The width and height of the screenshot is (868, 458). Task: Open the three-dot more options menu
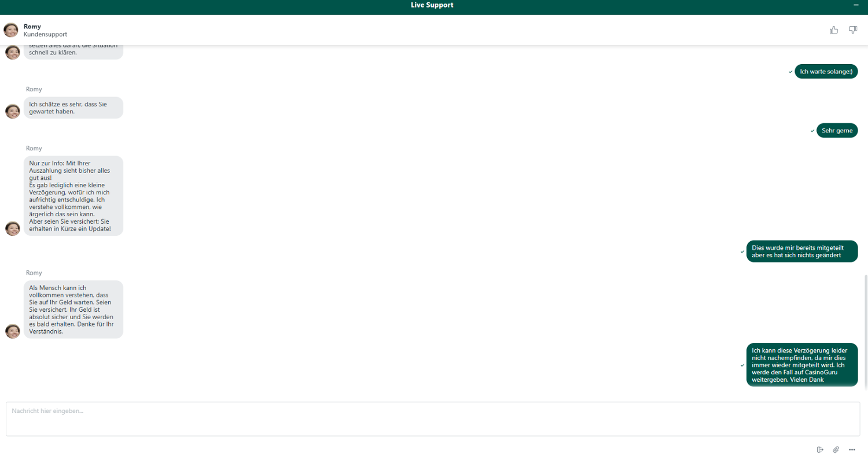coord(852,449)
